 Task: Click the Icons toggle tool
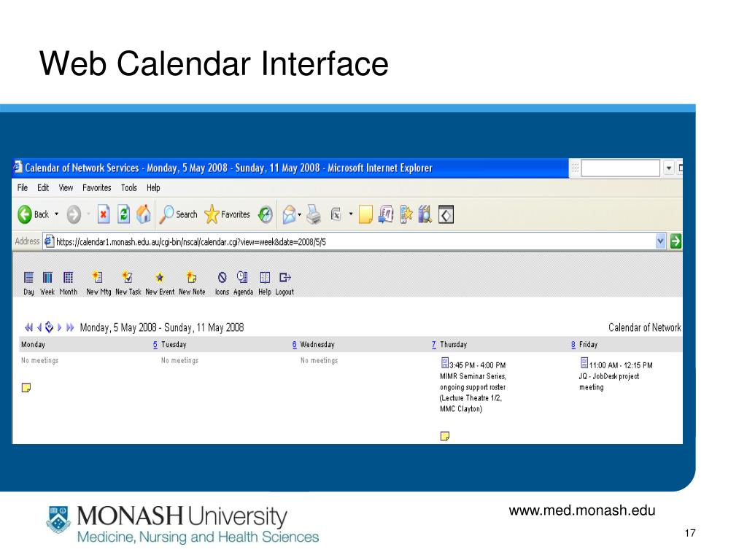(x=222, y=284)
